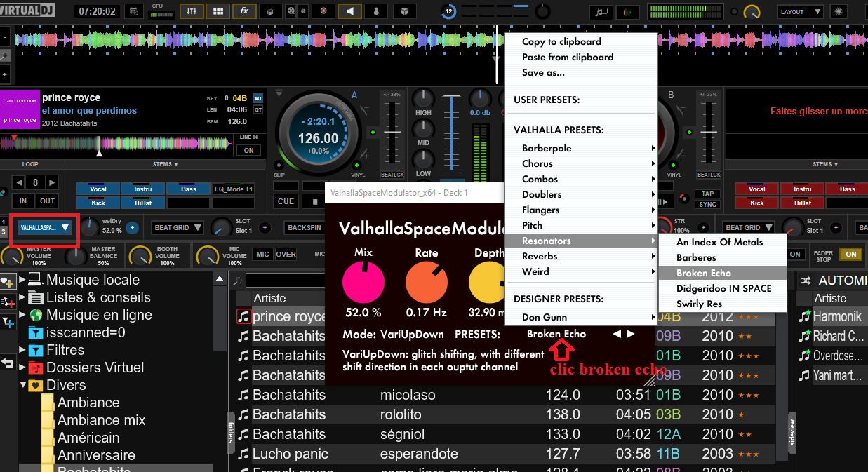Adjust the Mix knob in Valhalla plugin

[x=363, y=283]
